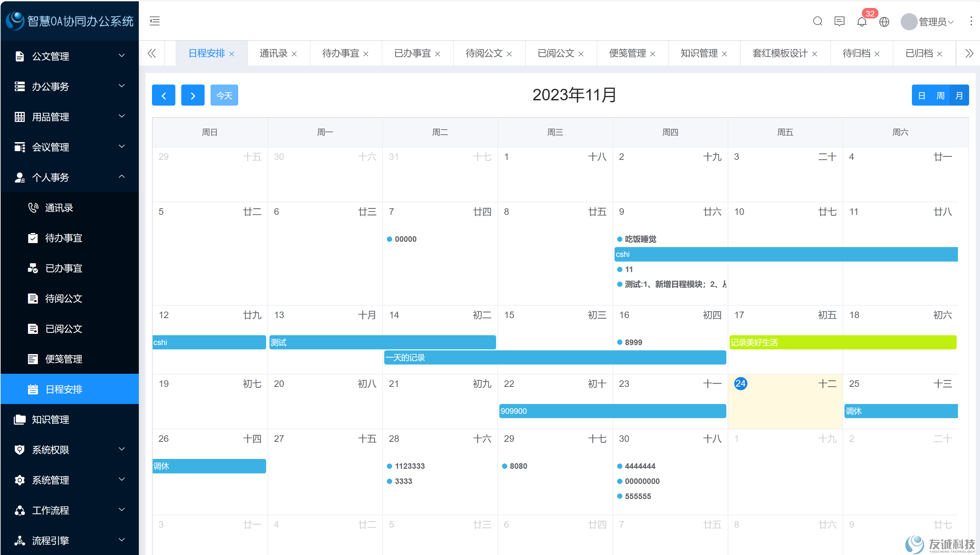Open the vertical three-dot more menu

pyautogui.click(x=971, y=21)
